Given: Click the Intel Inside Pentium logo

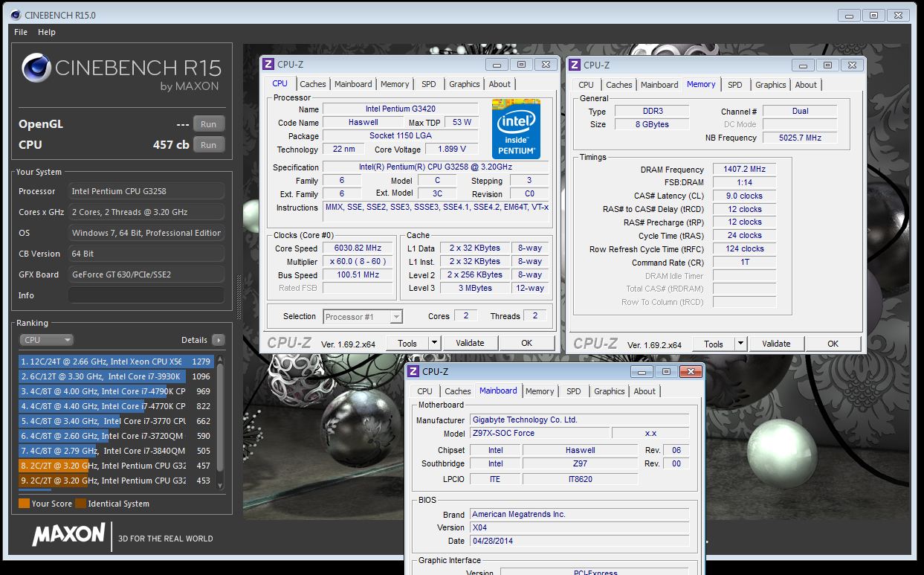Looking at the screenshot, I should click(516, 129).
